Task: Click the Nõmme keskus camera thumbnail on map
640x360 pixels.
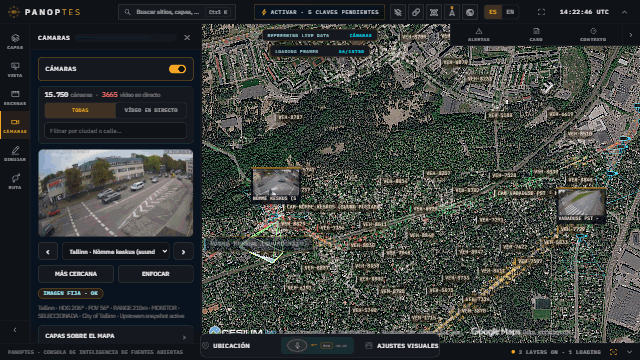Action: [x=276, y=185]
